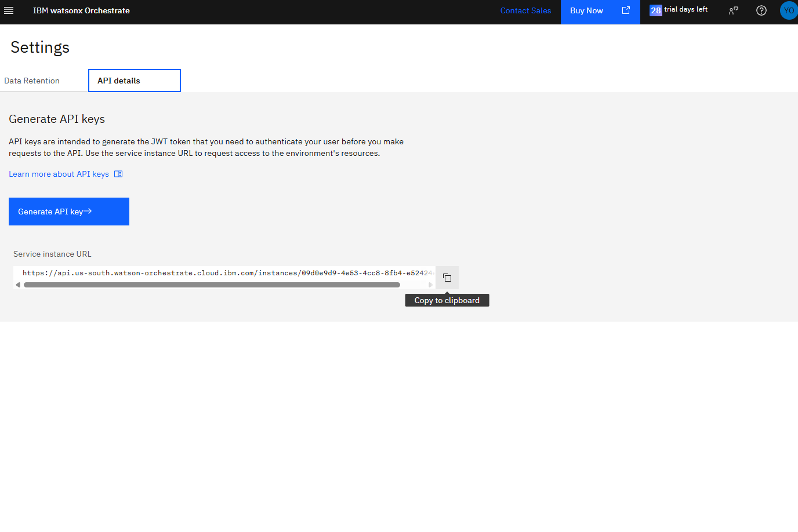Click the Settings page heading
Screen dimensions: 798x532
point(40,47)
